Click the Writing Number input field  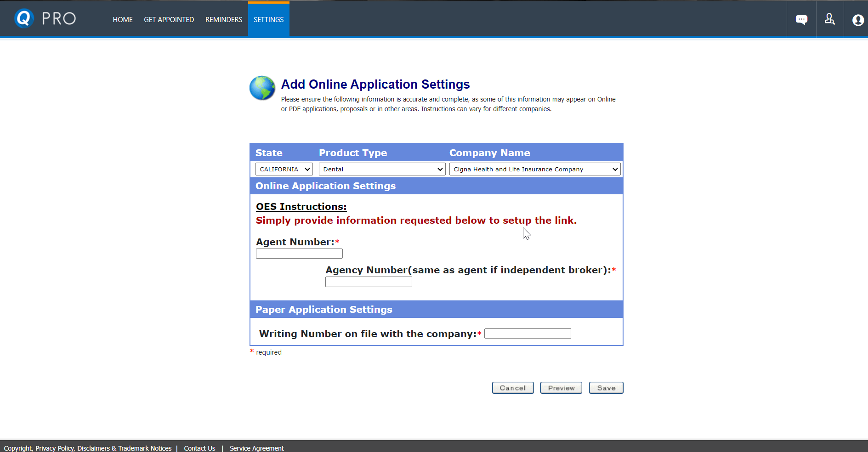click(528, 333)
